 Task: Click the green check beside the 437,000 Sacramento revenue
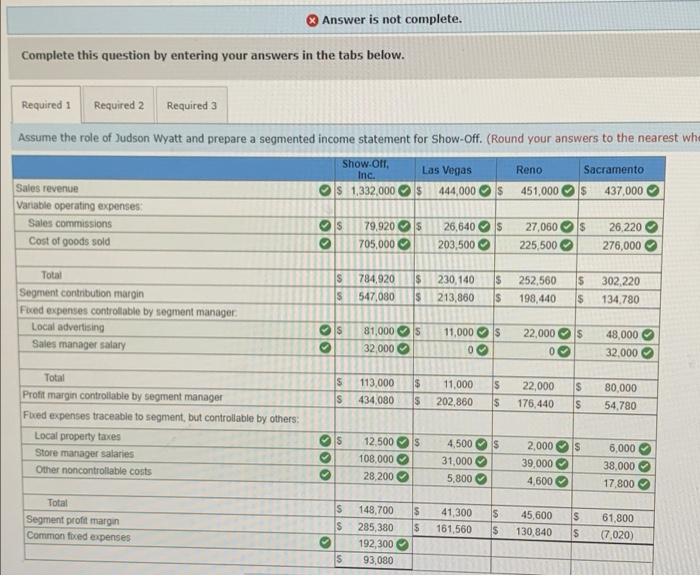click(653, 191)
